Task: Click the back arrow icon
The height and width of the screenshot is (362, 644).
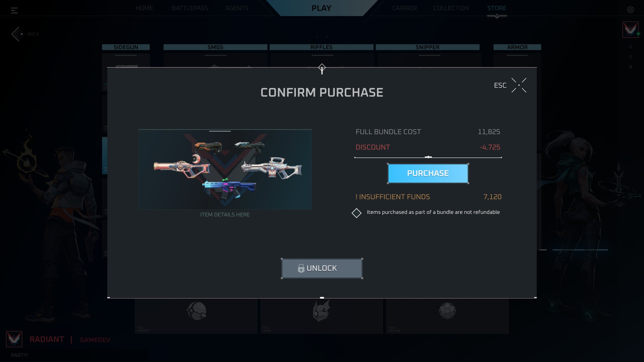Action: coord(17,34)
